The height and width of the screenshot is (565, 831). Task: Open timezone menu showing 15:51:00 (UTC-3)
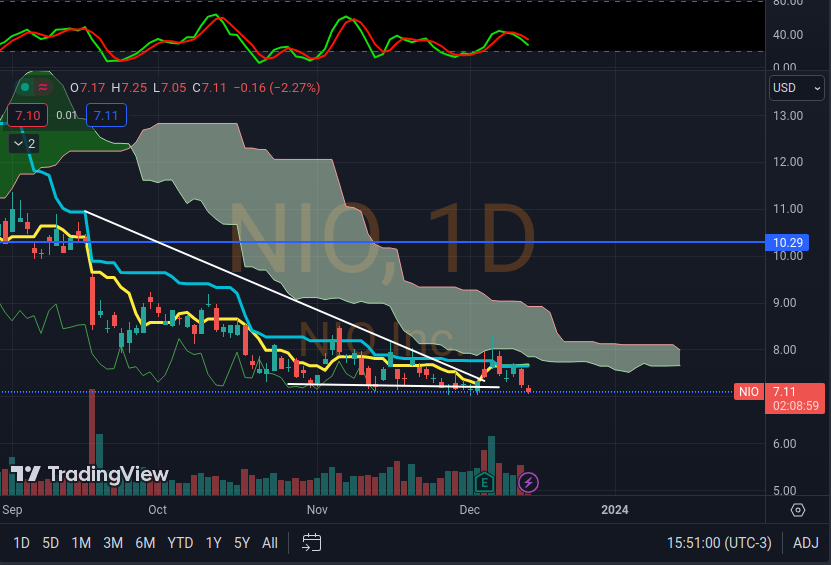(719, 543)
